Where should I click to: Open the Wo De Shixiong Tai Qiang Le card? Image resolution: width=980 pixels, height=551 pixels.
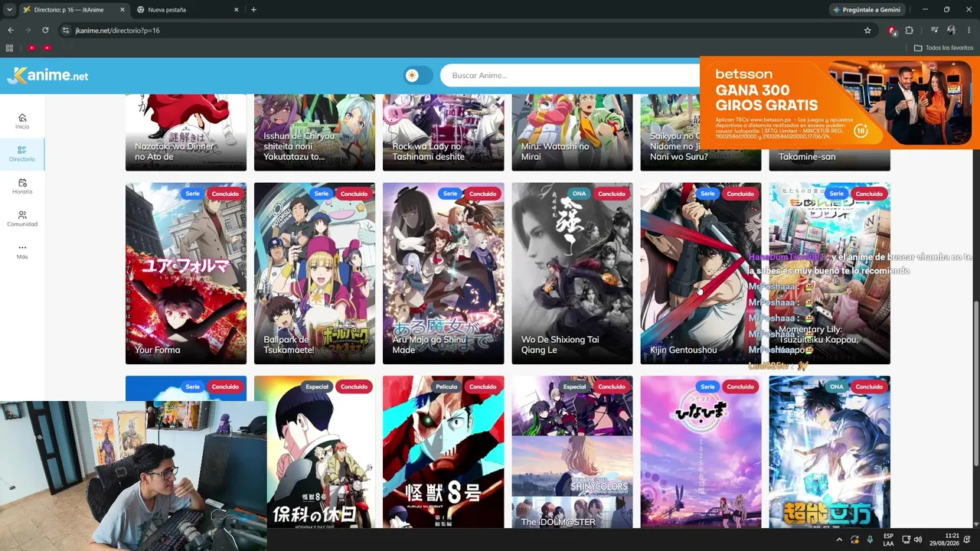[x=572, y=273]
